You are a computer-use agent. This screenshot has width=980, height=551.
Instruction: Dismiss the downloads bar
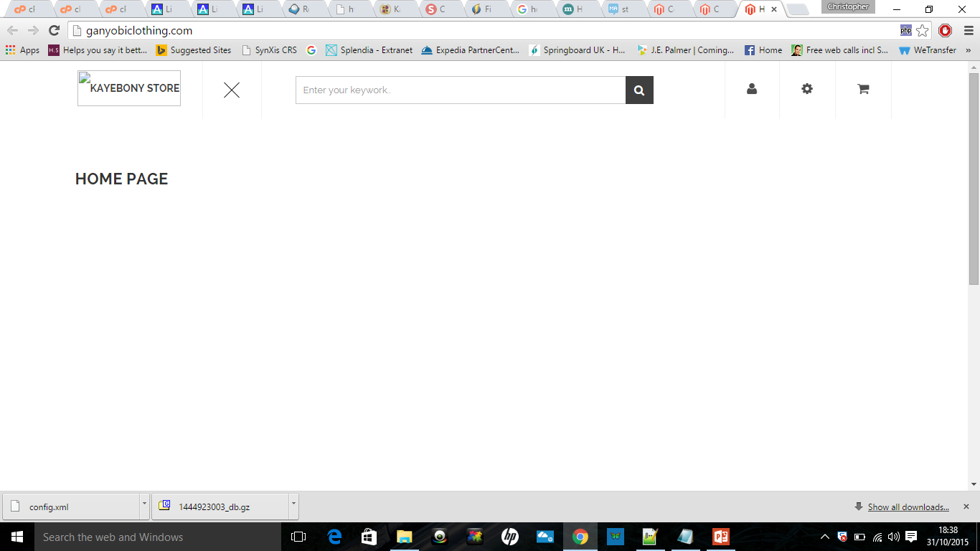(x=966, y=507)
